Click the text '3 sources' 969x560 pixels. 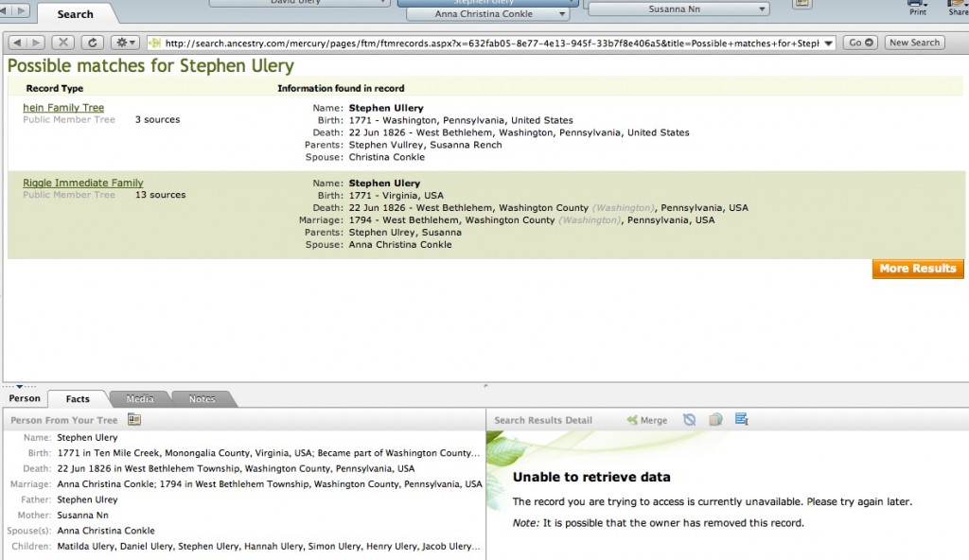[x=158, y=119]
